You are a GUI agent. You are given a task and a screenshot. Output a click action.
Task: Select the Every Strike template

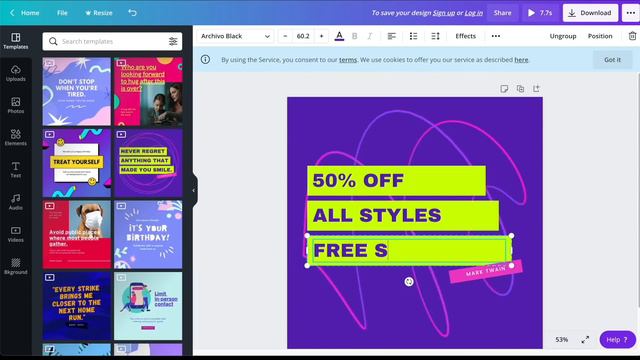[76, 306]
